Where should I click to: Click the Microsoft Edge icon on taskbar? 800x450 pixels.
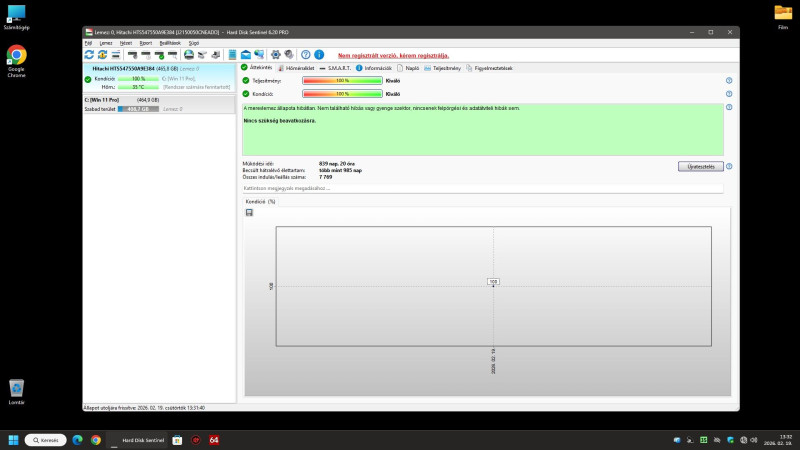[x=78, y=440]
